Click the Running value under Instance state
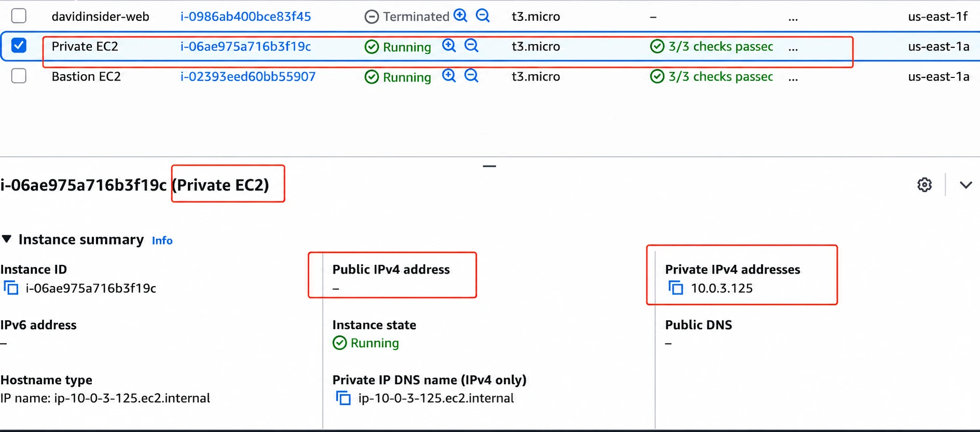The width and height of the screenshot is (980, 432). click(x=366, y=343)
